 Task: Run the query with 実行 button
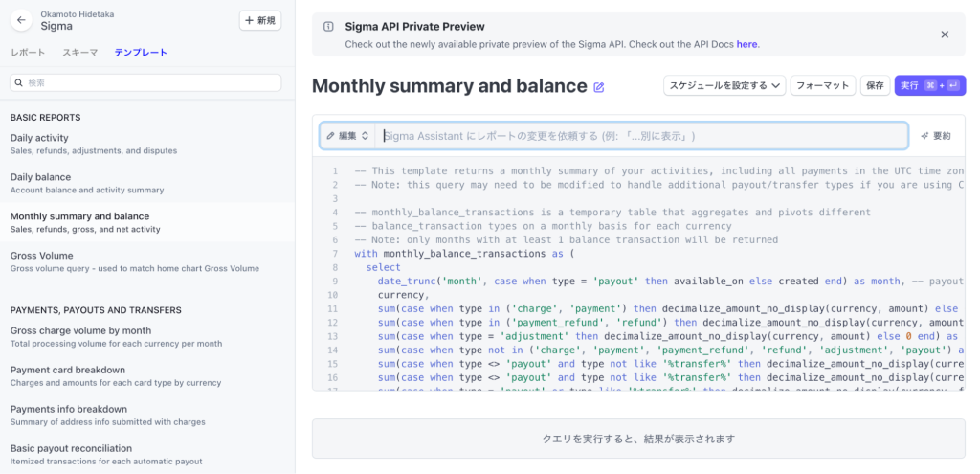pyautogui.click(x=930, y=85)
